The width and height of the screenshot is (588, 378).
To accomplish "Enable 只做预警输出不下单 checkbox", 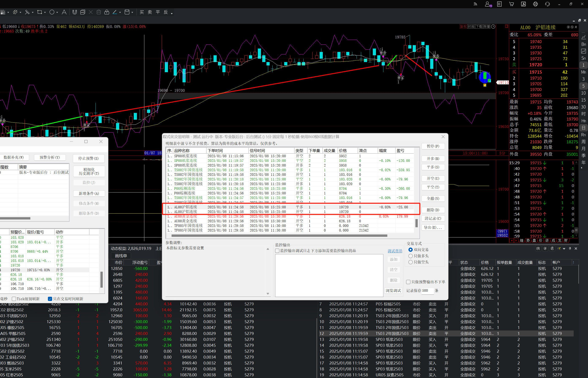I will 408,282.
